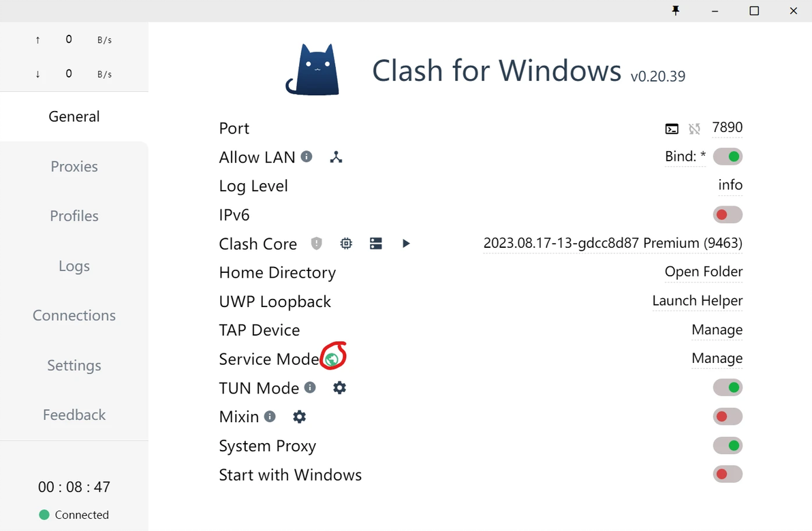
Task: Enable Start with Windows switch
Action: click(728, 474)
